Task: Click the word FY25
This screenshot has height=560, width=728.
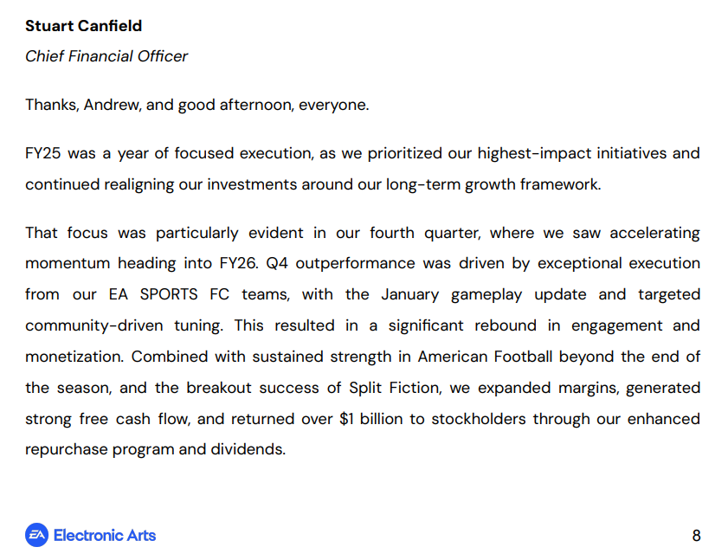Action: (x=42, y=153)
